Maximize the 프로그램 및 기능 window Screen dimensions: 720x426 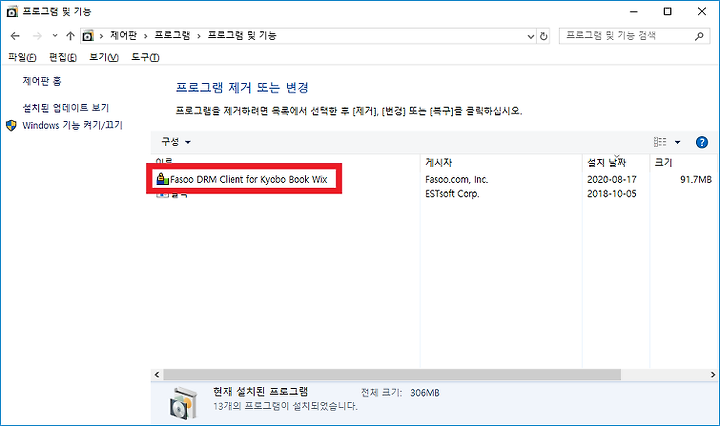tap(668, 11)
